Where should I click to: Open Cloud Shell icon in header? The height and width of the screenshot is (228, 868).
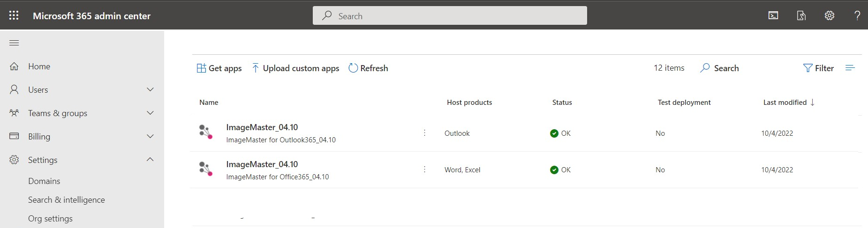point(773,15)
